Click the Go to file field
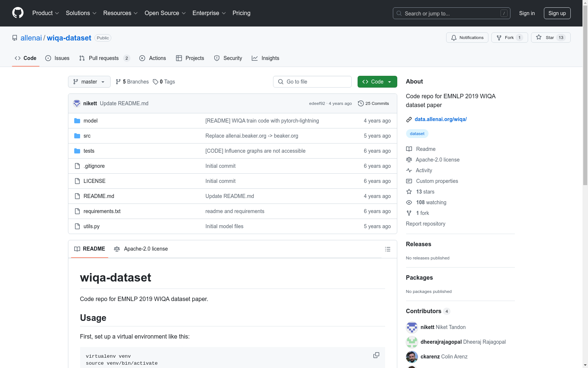Image resolution: width=588 pixels, height=368 pixels. coord(312,82)
